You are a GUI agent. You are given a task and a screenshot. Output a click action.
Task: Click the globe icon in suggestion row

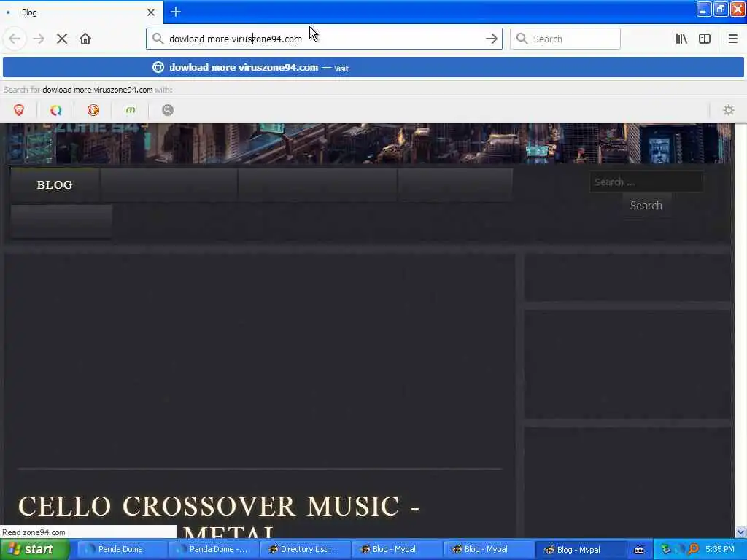[x=158, y=67]
